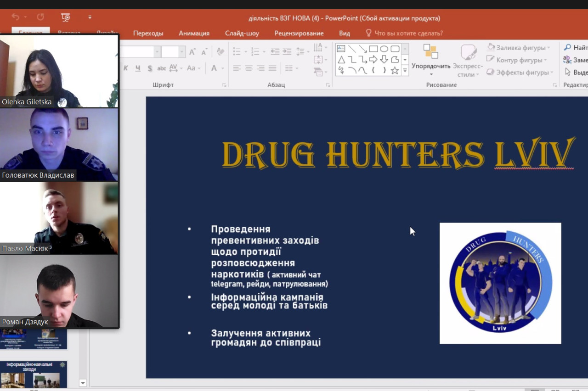This screenshot has width=588, height=391.
Task: Click the bulleted list icon
Action: click(237, 51)
